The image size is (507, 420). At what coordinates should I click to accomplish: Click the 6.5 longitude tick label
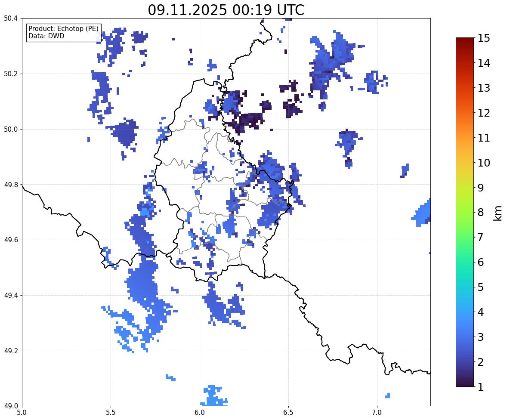pos(288,413)
